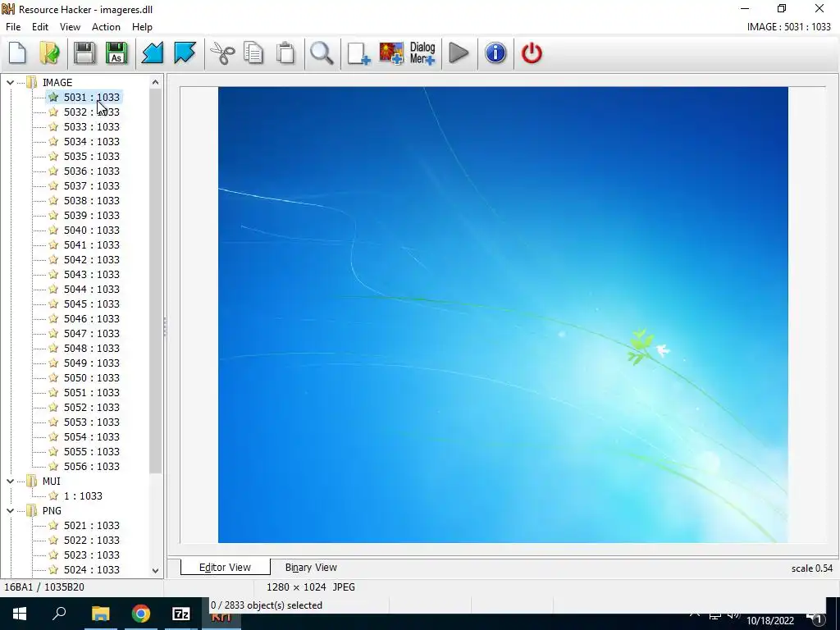Select MUI resource 1 : 1033
The image size is (840, 630).
click(83, 496)
